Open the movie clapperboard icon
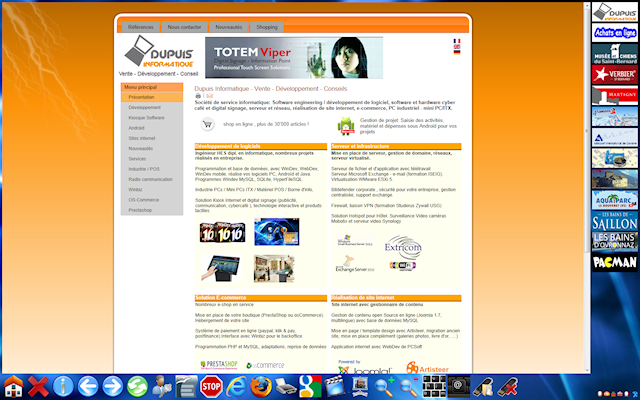 click(335, 386)
